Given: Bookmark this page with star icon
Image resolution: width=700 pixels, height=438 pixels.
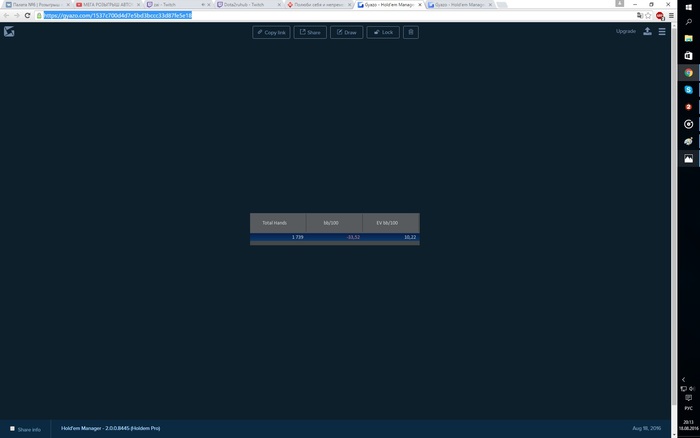Looking at the screenshot, I should (648, 16).
